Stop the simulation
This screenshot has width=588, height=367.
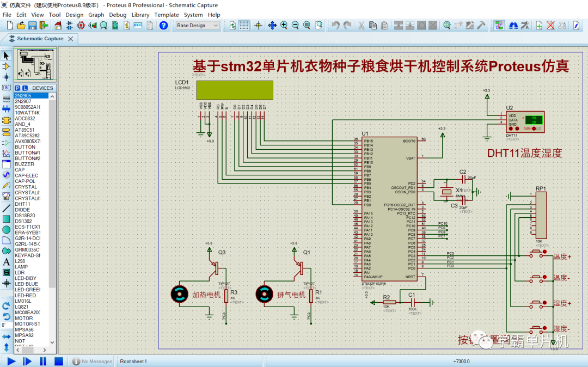tap(58, 362)
